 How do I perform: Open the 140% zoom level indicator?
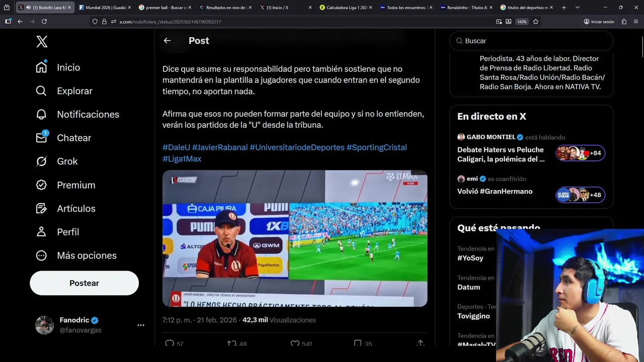pos(522,22)
